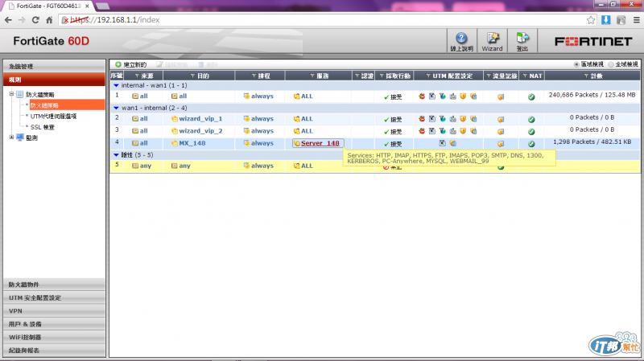Click the 建立新的 create new button
The width and height of the screenshot is (644, 361).
tap(130, 64)
